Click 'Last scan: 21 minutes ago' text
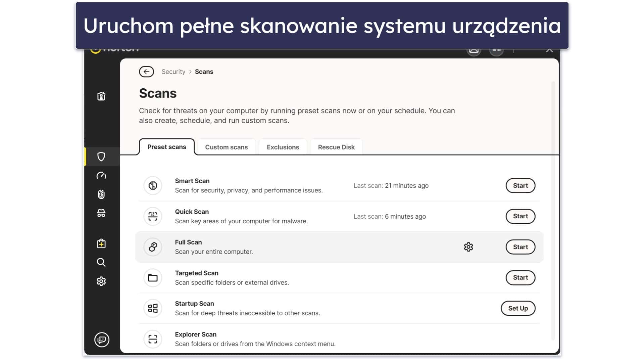The image size is (644, 359). pos(391,185)
